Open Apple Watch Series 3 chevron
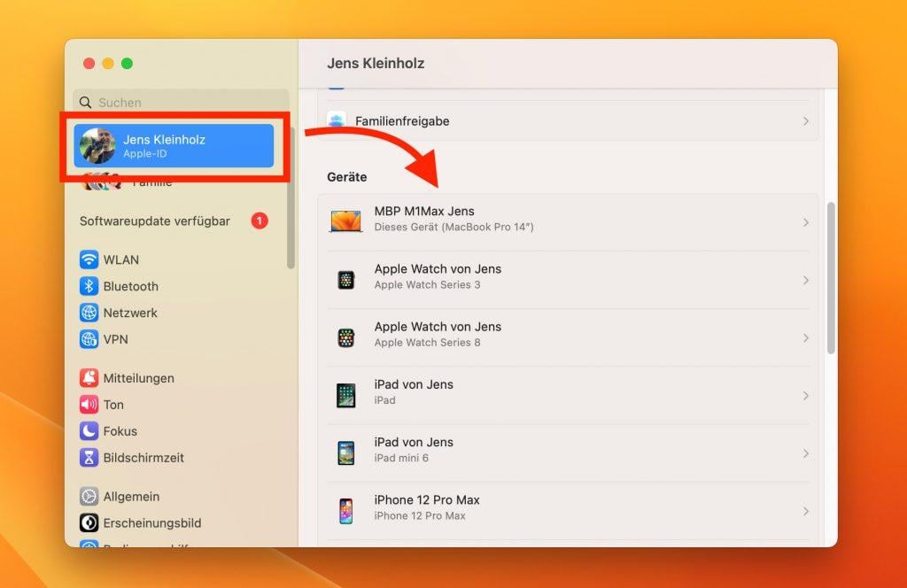This screenshot has width=907, height=588. 806,281
